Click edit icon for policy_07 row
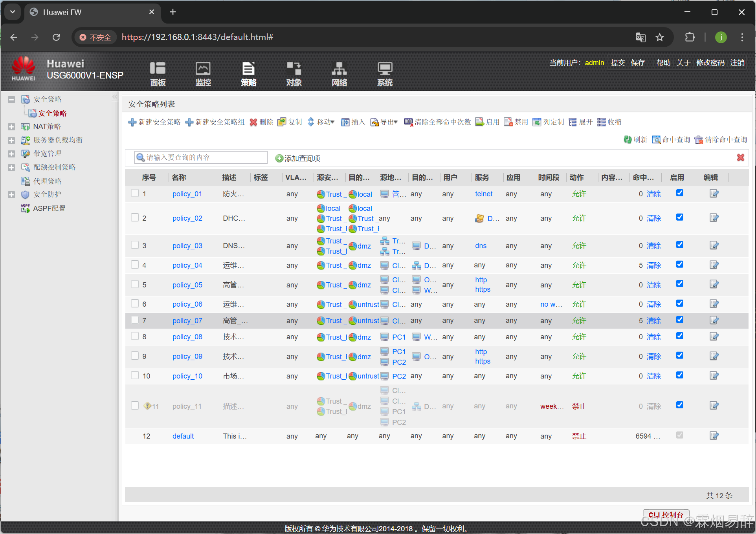The height and width of the screenshot is (534, 756). [714, 320]
